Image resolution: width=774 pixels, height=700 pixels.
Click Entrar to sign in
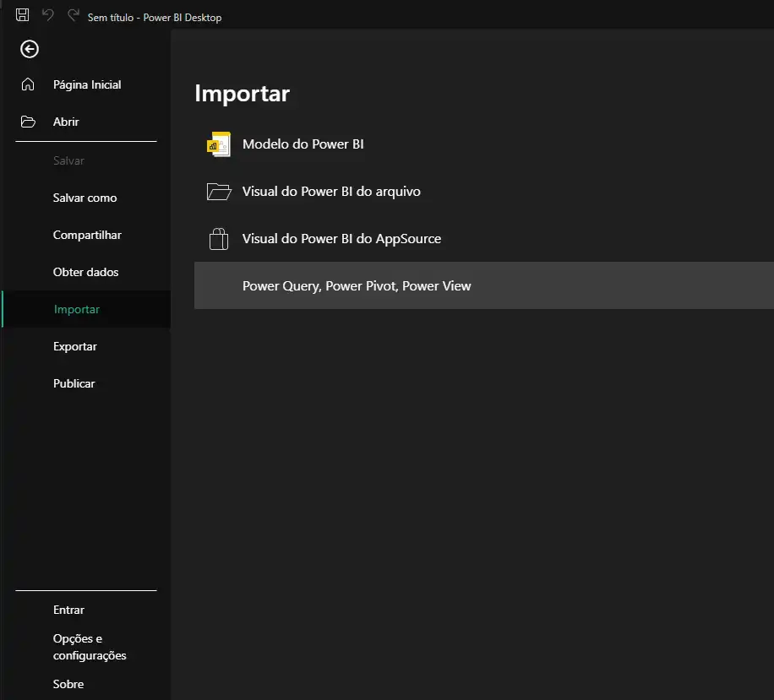(68, 610)
